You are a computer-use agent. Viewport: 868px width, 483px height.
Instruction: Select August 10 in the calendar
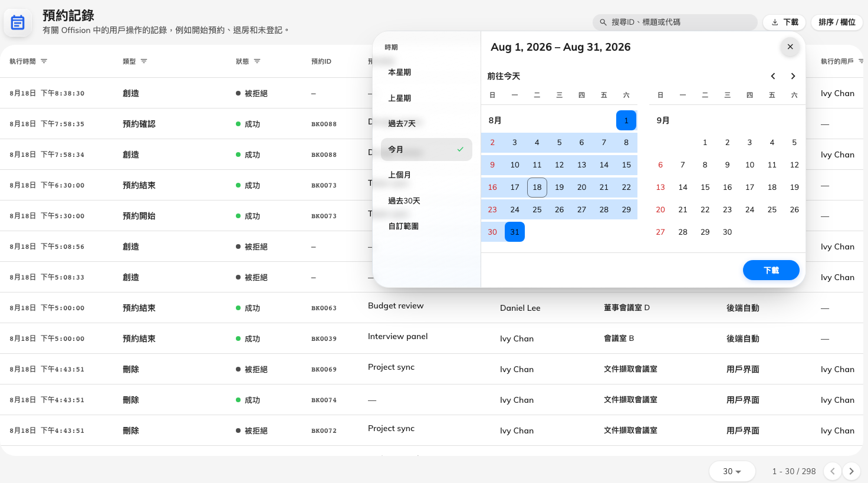coord(515,165)
